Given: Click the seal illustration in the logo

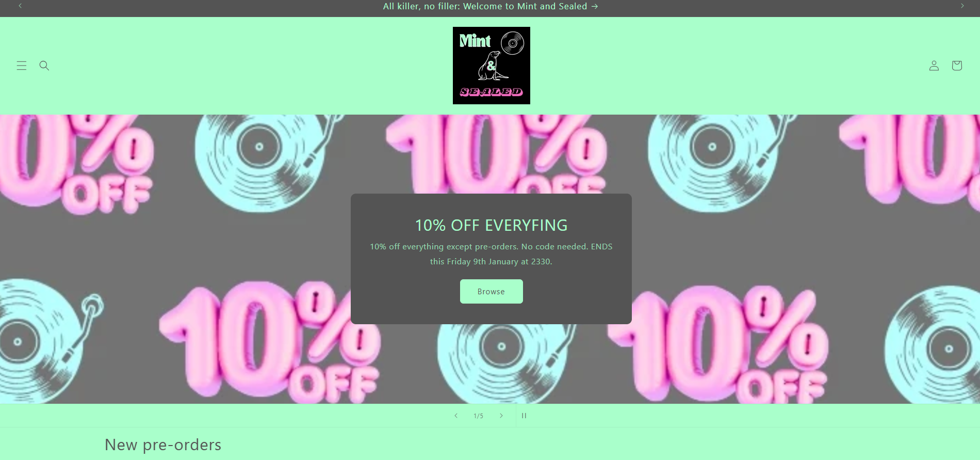Looking at the screenshot, I should [x=492, y=66].
